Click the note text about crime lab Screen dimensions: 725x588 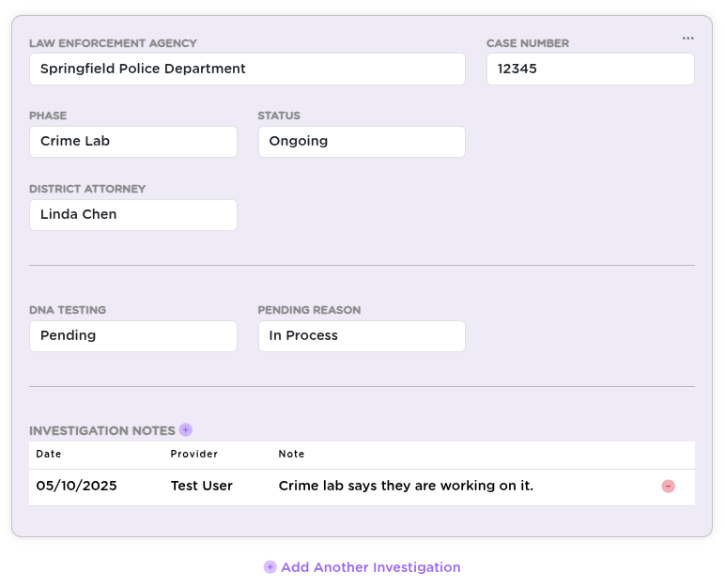406,486
